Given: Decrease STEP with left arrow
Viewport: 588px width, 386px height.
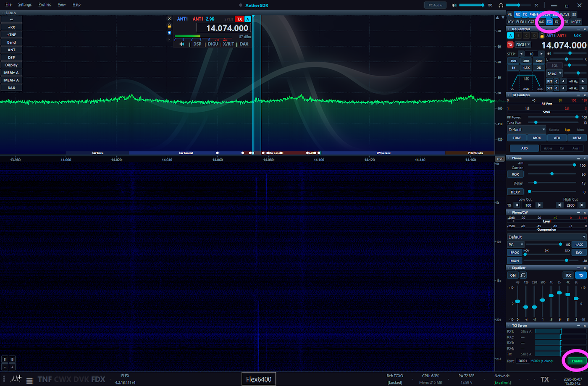Looking at the screenshot, I should pyautogui.click(x=522, y=54).
